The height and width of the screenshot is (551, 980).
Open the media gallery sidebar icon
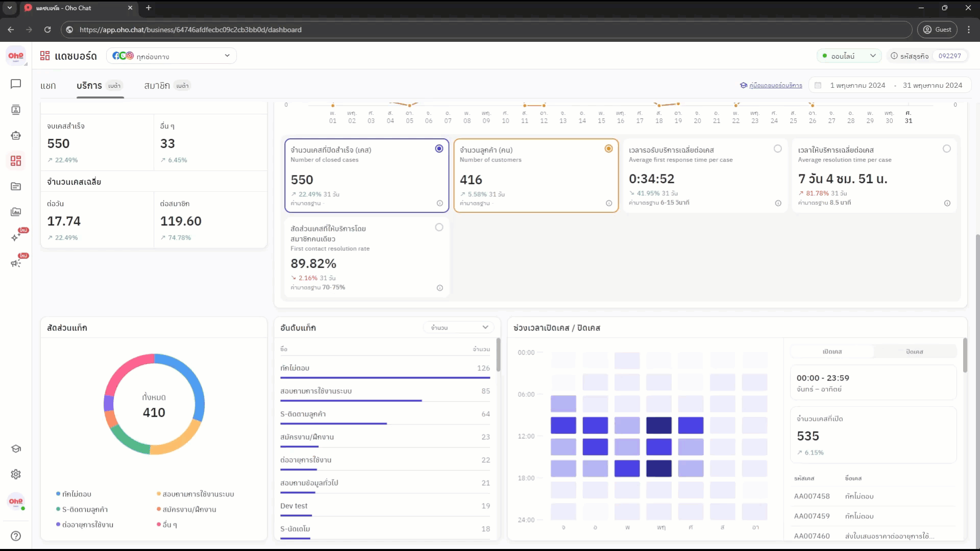coord(16,212)
